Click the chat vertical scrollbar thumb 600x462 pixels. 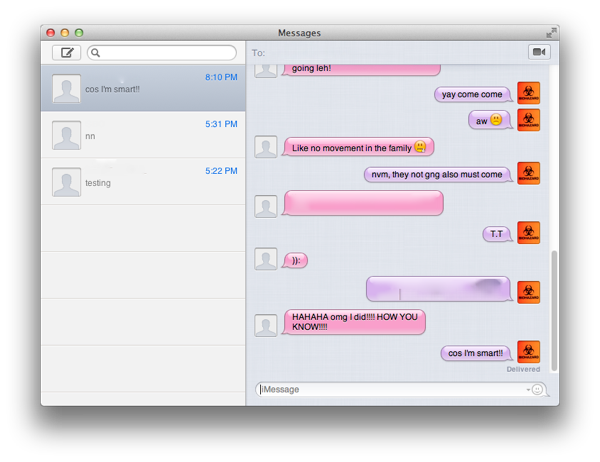(x=554, y=310)
